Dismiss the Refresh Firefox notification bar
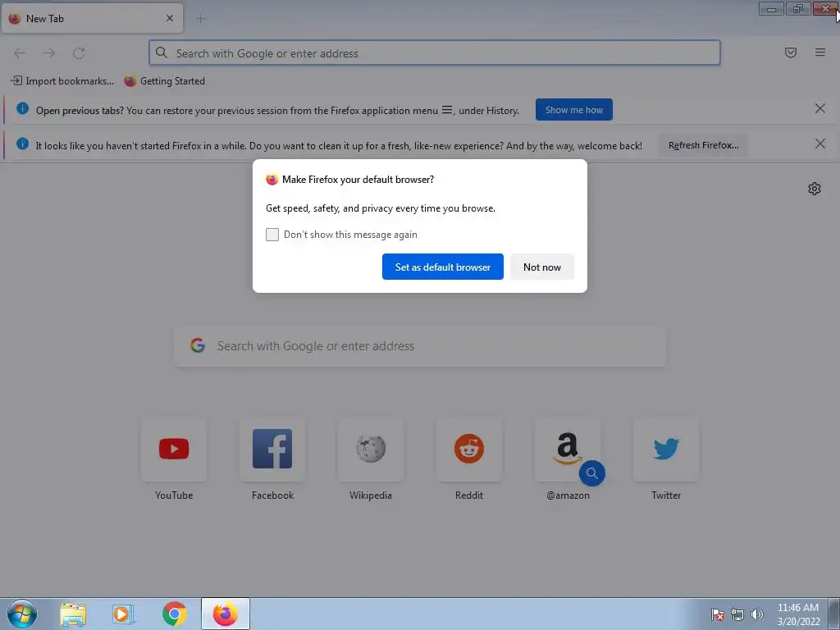840x630 pixels. point(820,144)
